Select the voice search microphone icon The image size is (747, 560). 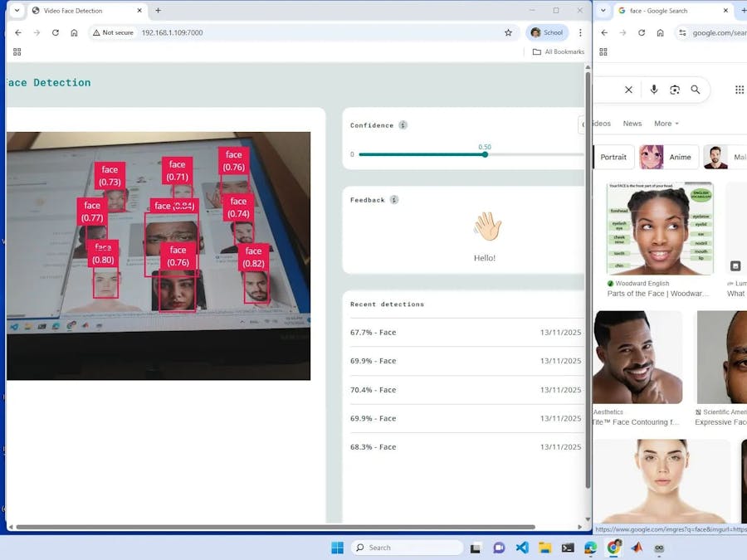coord(655,89)
